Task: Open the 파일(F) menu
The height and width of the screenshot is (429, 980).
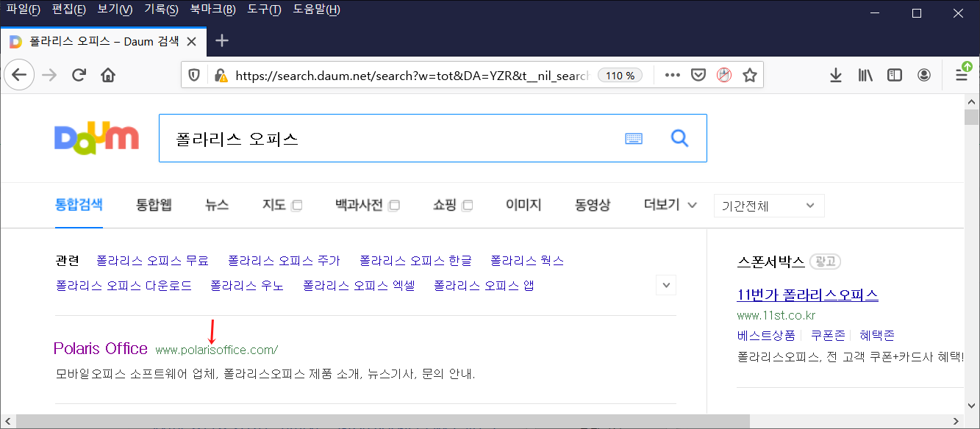Action: coord(24,10)
